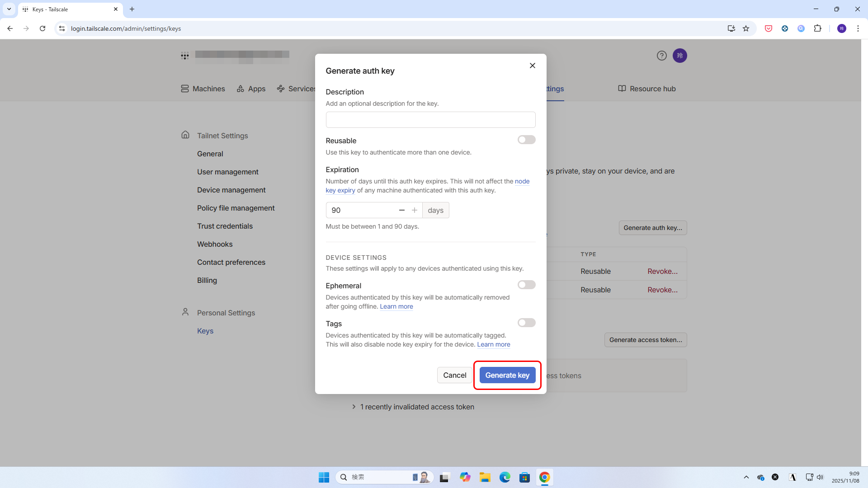Enable the Reusable toggle
This screenshot has width=868, height=488.
coord(526,140)
